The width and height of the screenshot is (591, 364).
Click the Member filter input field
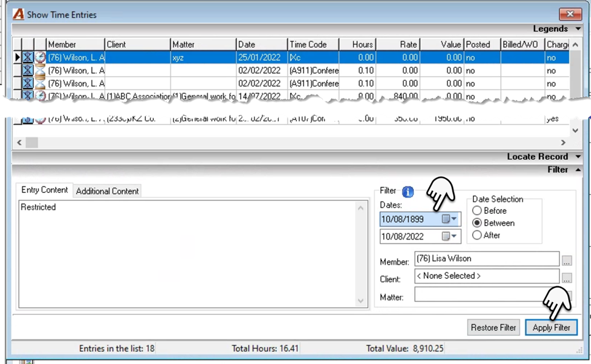pos(487,259)
